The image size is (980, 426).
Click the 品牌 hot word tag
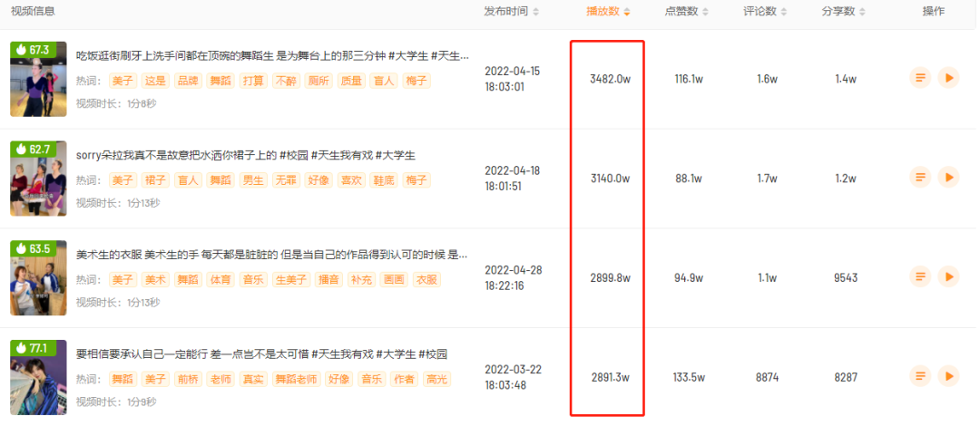click(x=188, y=81)
